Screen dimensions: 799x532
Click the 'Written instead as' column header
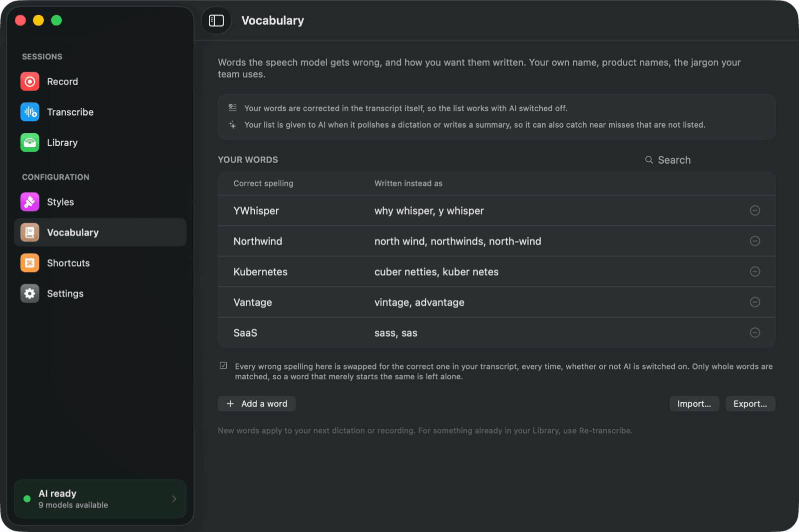(x=408, y=183)
